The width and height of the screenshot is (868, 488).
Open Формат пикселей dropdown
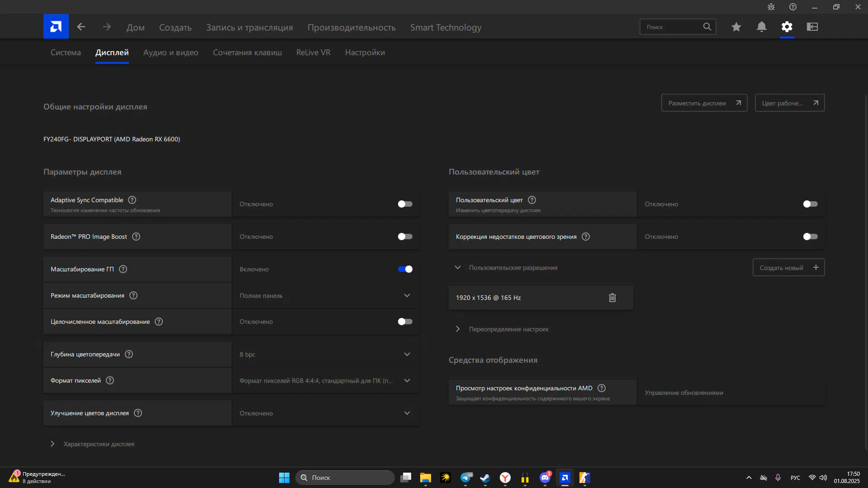(x=326, y=380)
